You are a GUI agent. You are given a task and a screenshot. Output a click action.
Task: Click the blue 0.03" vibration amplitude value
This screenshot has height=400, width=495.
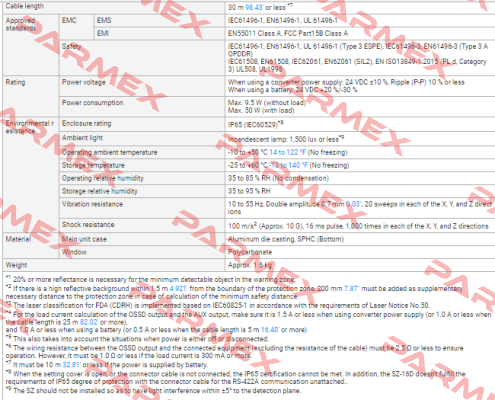(354, 204)
